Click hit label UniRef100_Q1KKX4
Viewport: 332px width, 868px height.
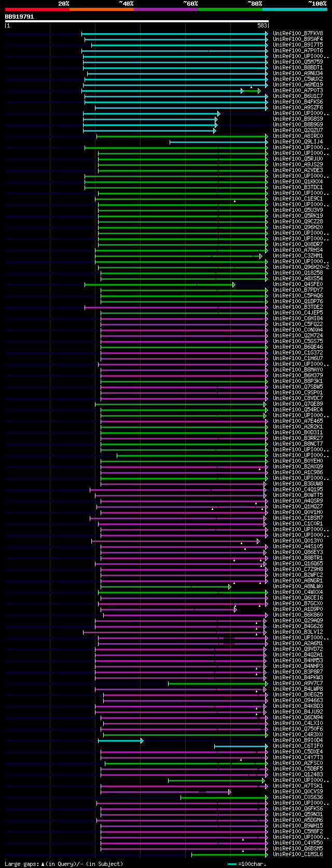pos(298,181)
